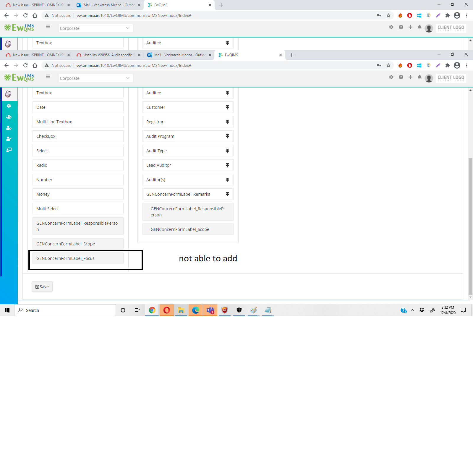
Task: Click the pin icon beside Lead Auditor
Action: 227,165
